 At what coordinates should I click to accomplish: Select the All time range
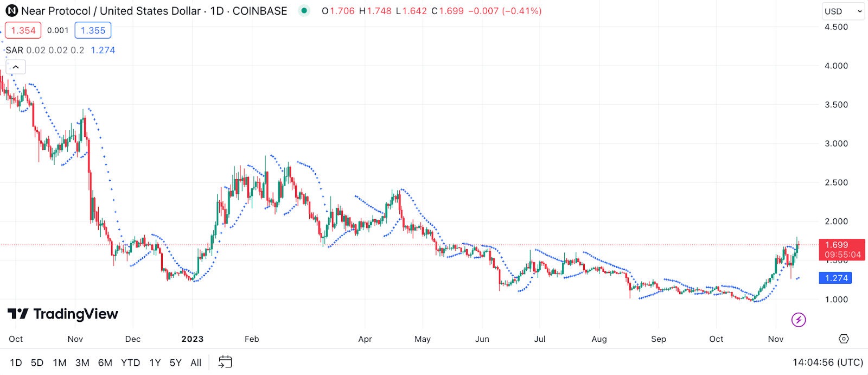click(x=196, y=363)
